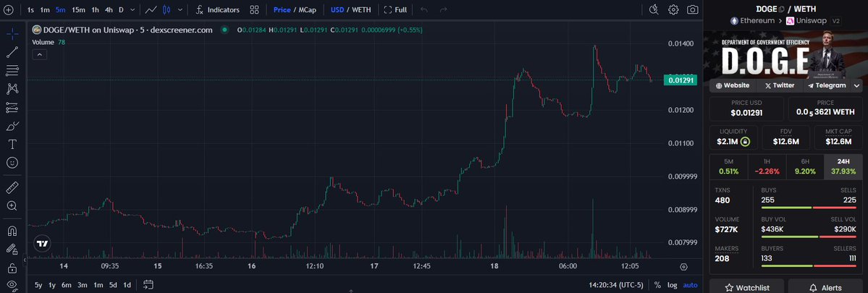Select the 1m timeframe in top toolbar

tap(45, 9)
